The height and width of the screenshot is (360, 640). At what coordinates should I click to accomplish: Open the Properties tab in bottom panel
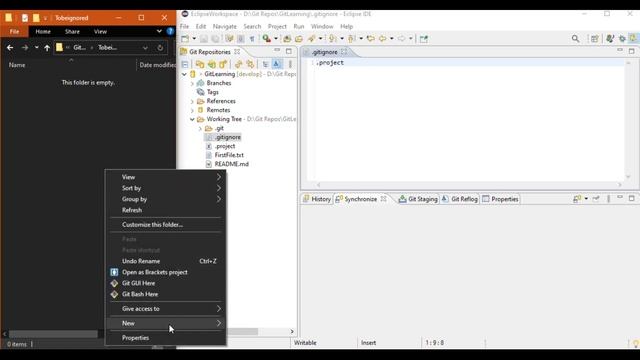[x=500, y=199]
